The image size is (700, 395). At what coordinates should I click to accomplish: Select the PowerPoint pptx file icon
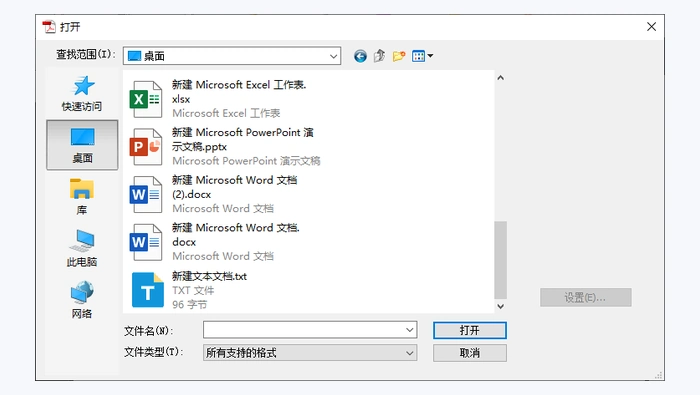click(x=146, y=146)
